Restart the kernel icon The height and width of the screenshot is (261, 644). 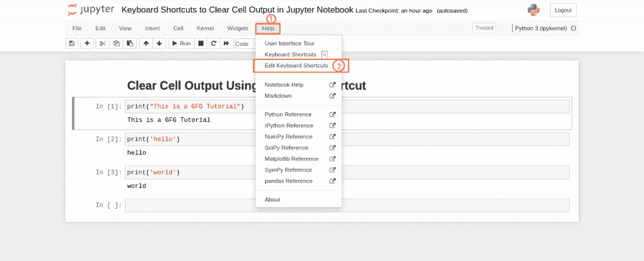[214, 43]
